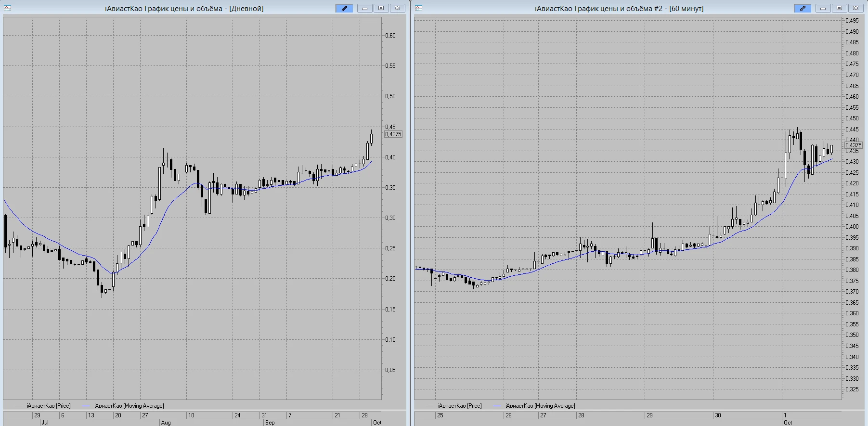Close the Дневной chart window
The image size is (868, 426).
[397, 8]
